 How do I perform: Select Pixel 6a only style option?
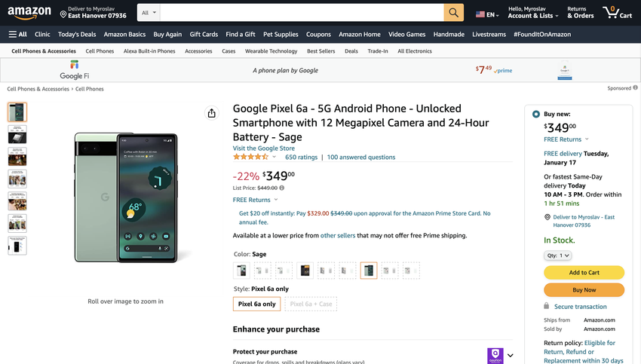click(x=257, y=304)
